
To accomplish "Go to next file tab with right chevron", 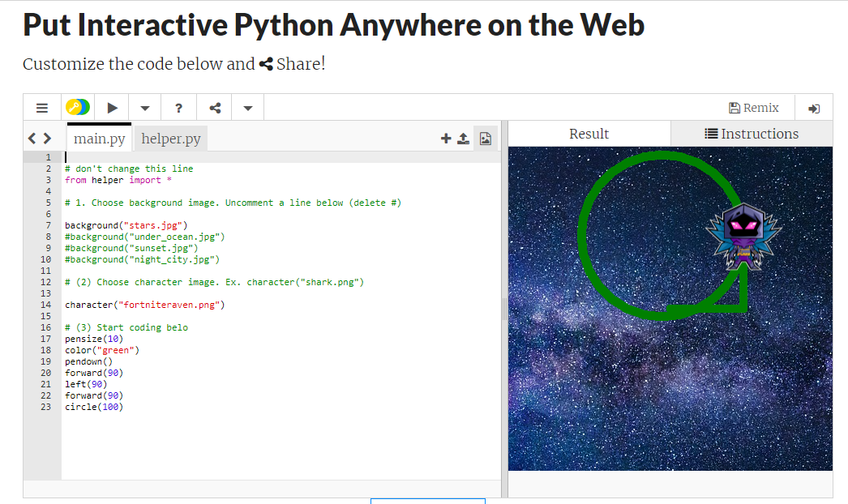I will pyautogui.click(x=48, y=139).
